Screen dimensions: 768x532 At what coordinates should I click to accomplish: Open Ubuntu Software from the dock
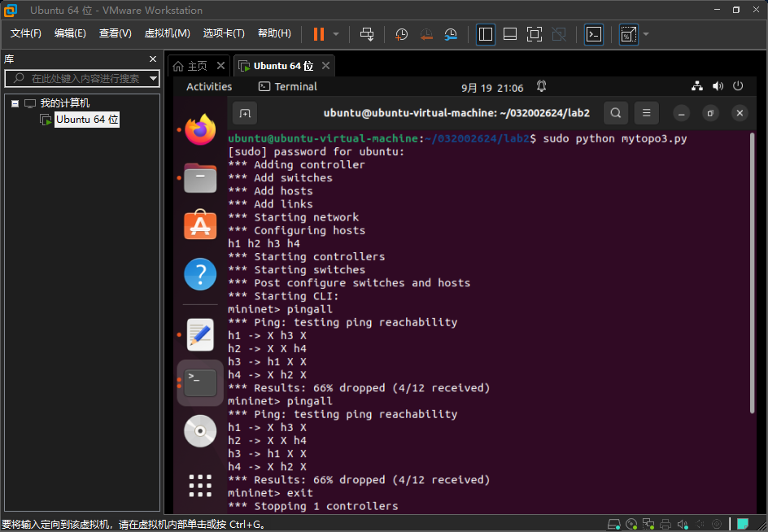coord(200,225)
